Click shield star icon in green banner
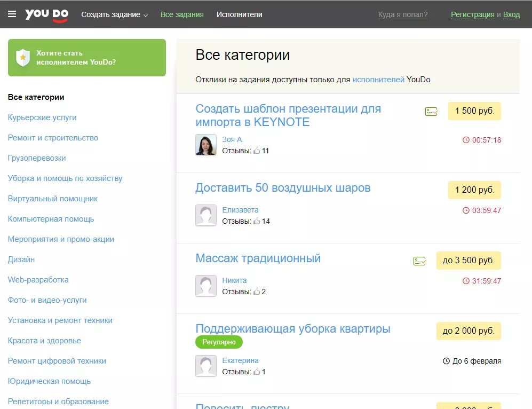This screenshot has height=409, width=532. coord(23,57)
